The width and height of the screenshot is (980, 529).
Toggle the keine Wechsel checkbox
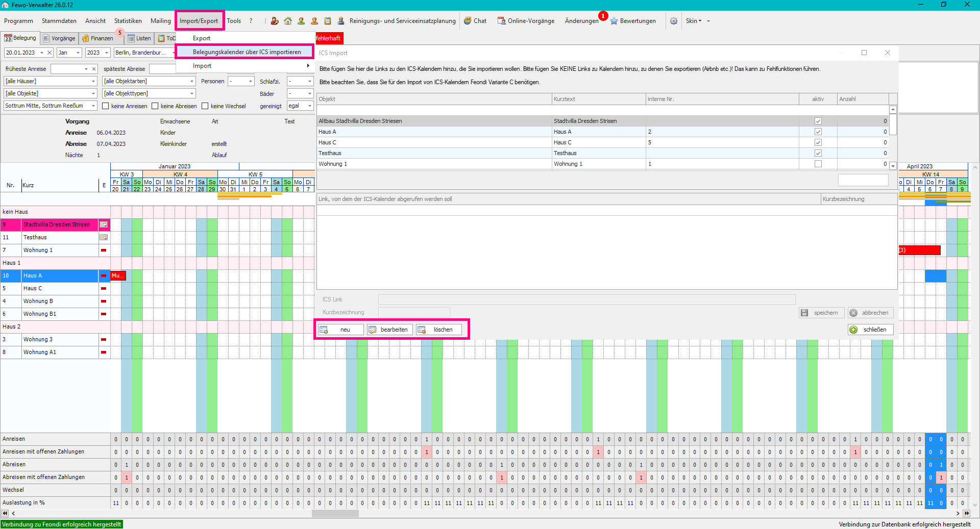[x=205, y=106]
